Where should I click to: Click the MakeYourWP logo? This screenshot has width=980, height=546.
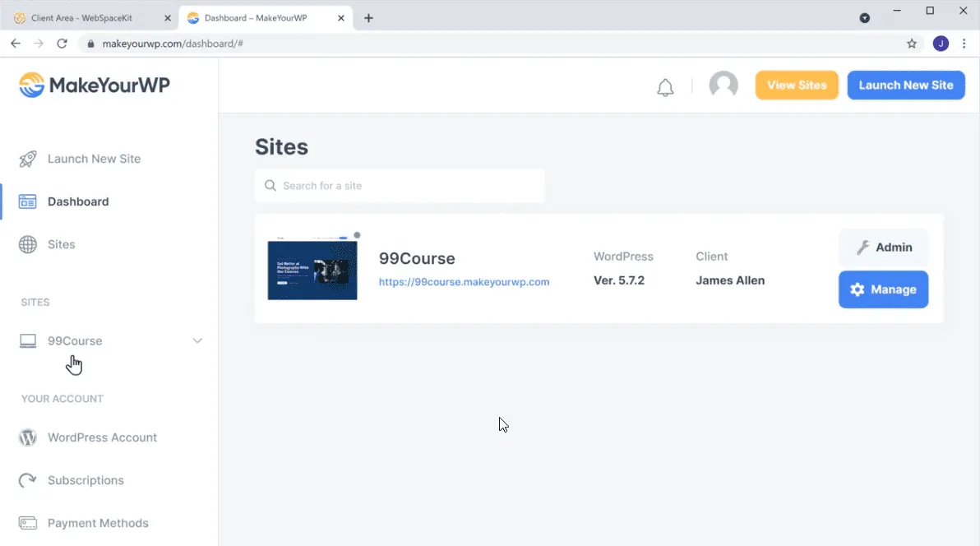[x=95, y=85]
